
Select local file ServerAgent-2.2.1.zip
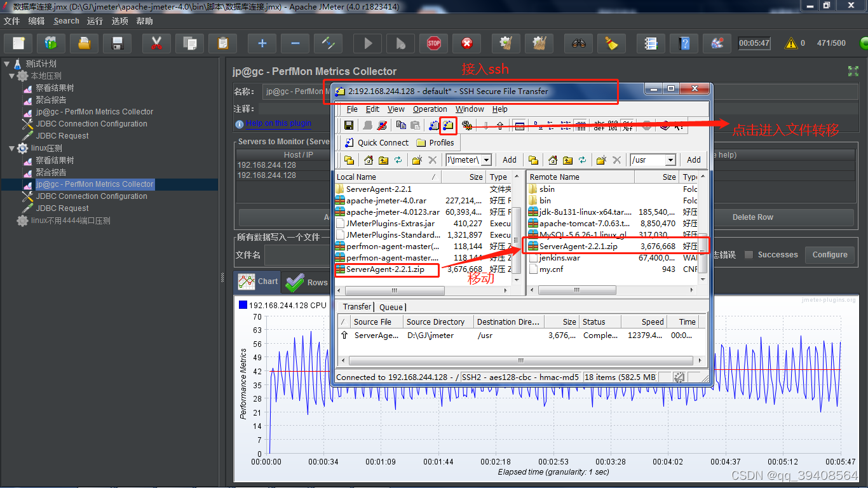tap(386, 269)
